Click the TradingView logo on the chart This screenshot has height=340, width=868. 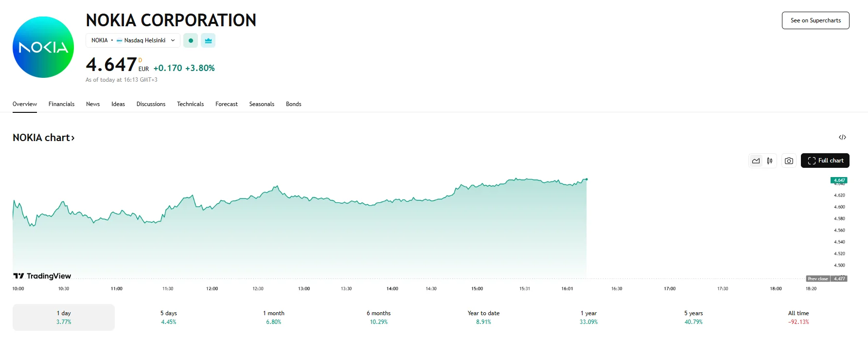pyautogui.click(x=42, y=276)
